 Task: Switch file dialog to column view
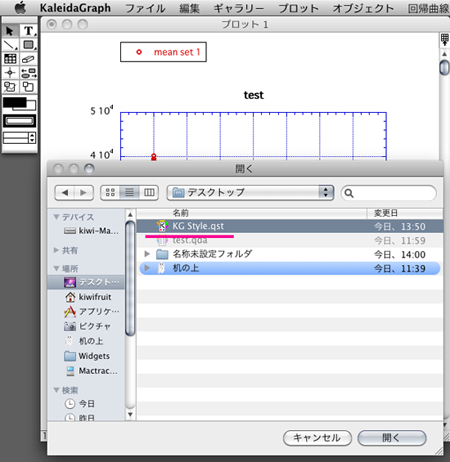(149, 192)
